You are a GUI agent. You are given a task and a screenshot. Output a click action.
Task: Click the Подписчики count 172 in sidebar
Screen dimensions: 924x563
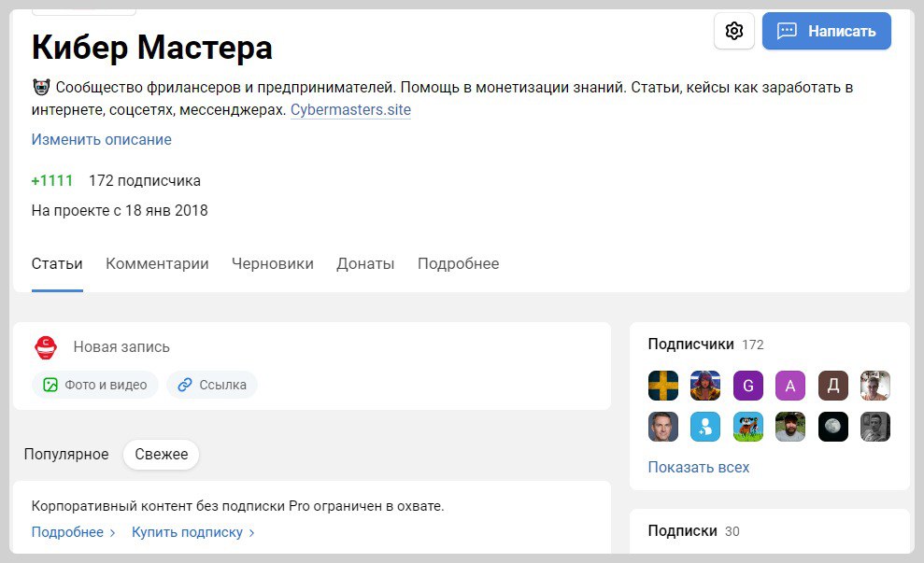click(752, 345)
